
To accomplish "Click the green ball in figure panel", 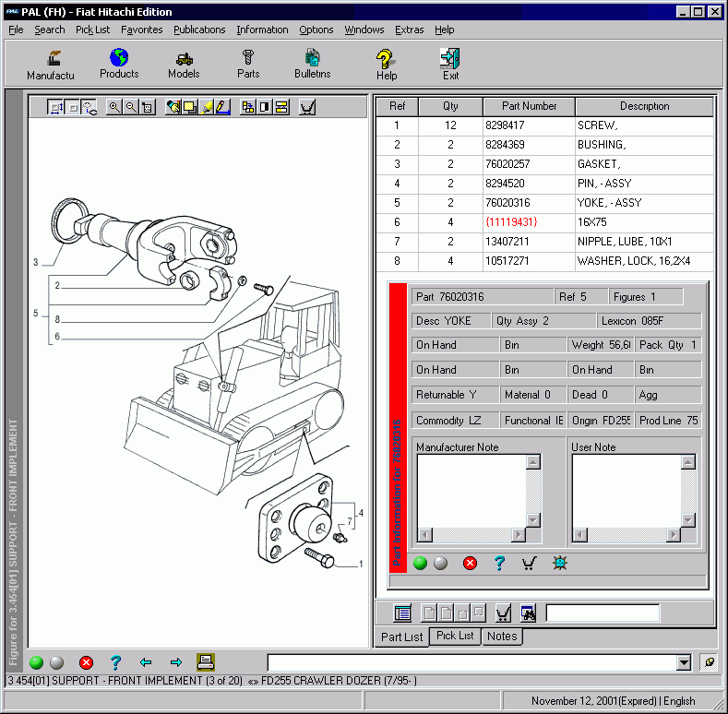I will (x=36, y=662).
